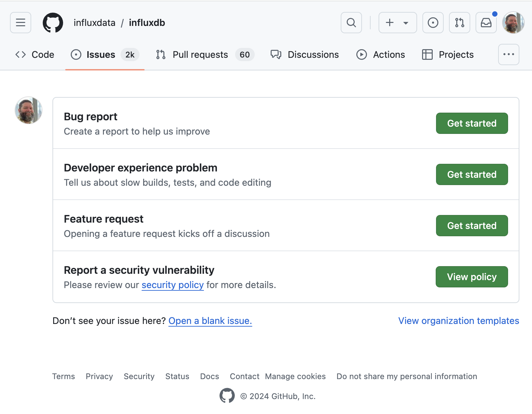
Task: Start a Bug report with Get started
Action: pos(472,123)
